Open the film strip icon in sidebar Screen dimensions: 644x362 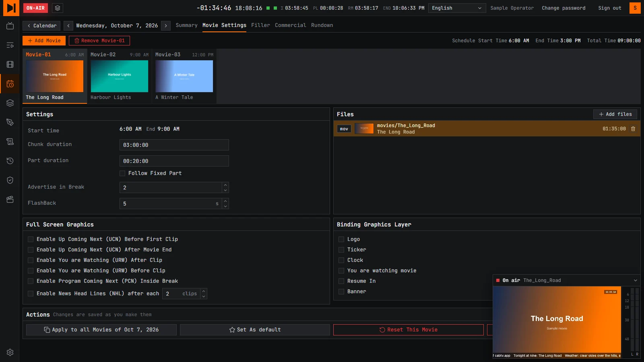10,64
